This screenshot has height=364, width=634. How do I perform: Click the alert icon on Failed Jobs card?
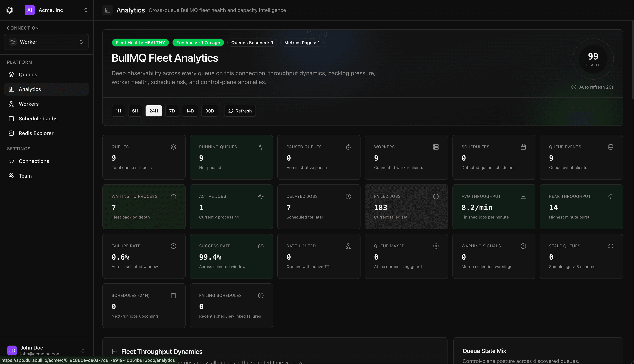(x=436, y=196)
